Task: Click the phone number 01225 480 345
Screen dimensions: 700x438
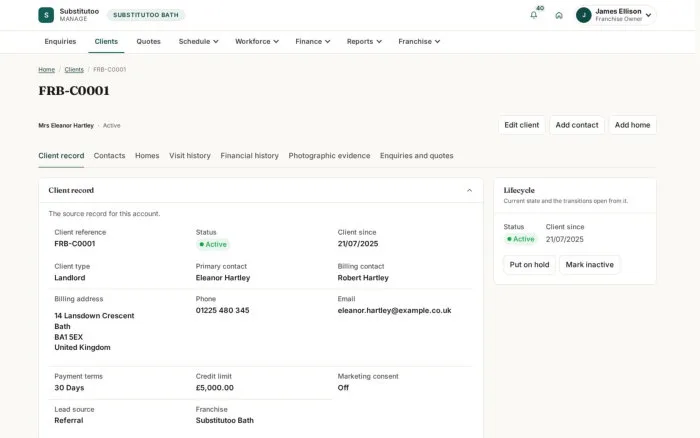Action: point(222,310)
